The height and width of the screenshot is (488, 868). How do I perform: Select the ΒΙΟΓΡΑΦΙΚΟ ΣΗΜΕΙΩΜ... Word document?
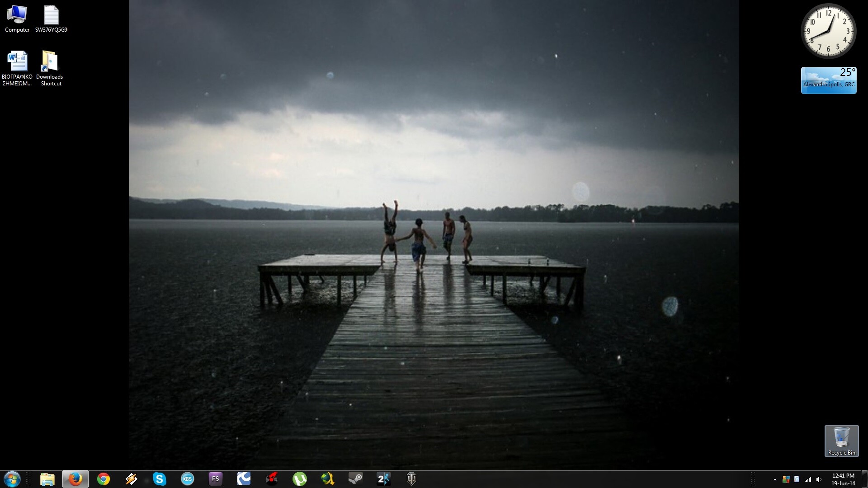tap(17, 68)
